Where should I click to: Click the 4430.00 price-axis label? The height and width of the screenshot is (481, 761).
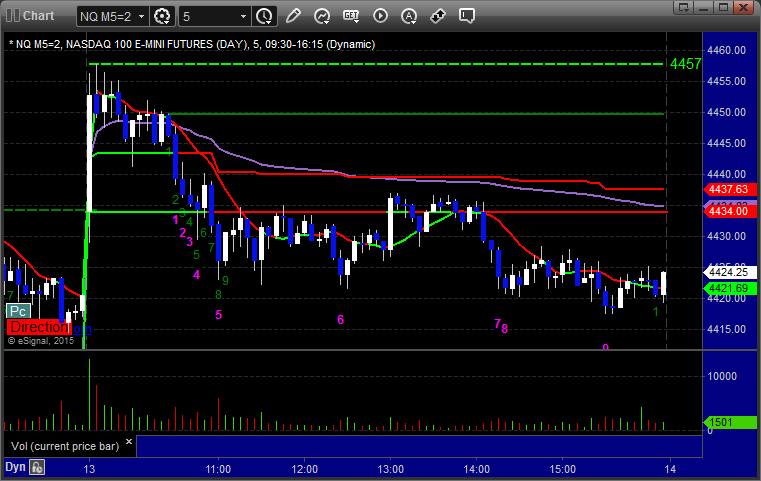click(727, 236)
